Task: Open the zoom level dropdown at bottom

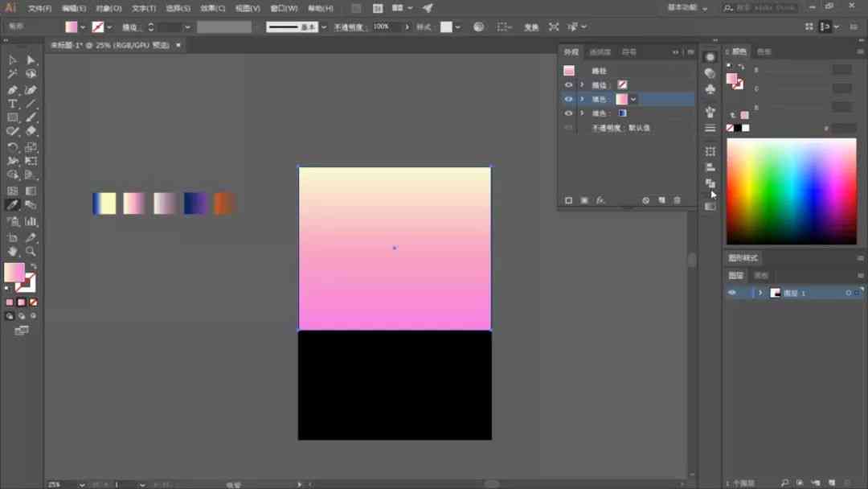Action: [82, 484]
